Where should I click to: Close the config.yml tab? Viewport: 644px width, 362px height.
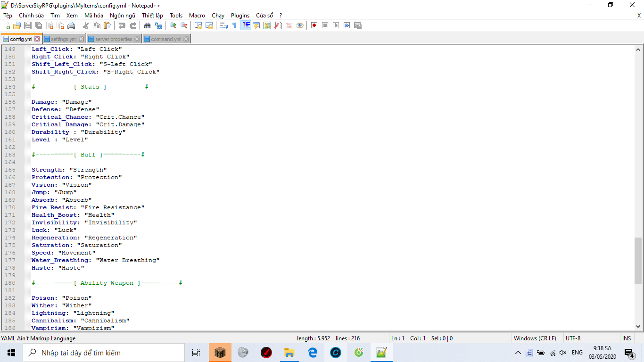pyautogui.click(x=37, y=39)
